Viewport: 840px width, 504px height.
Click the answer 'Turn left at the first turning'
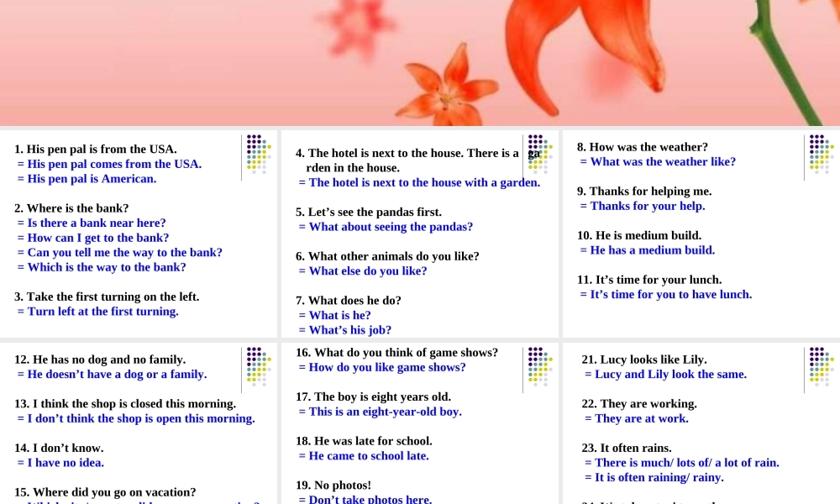[x=98, y=312]
